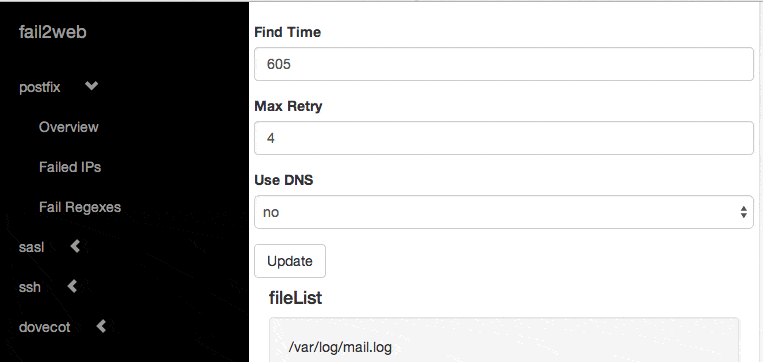The width and height of the screenshot is (764, 362).
Task: Click the Use DNS label
Action: pos(284,180)
